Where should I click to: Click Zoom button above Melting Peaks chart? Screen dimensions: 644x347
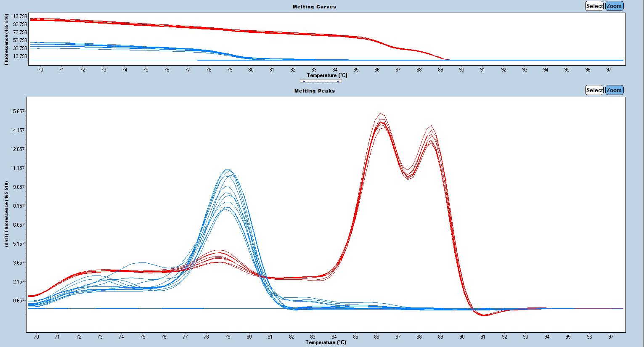614,90
